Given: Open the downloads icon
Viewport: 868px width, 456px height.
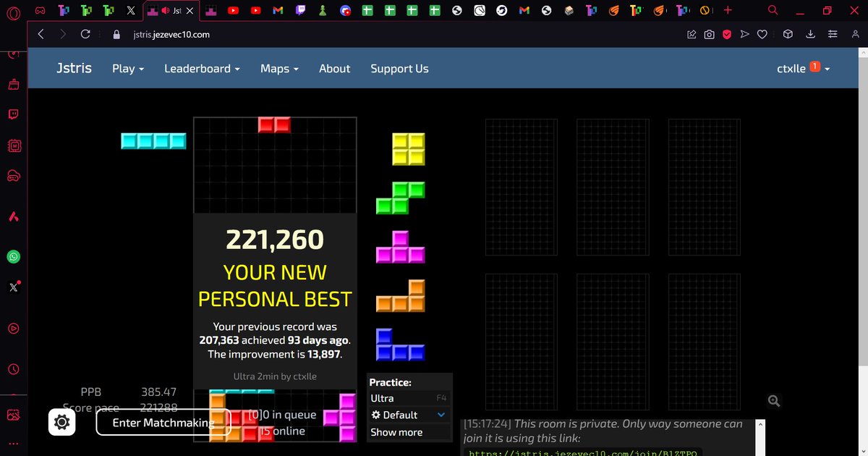Looking at the screenshot, I should [x=811, y=34].
